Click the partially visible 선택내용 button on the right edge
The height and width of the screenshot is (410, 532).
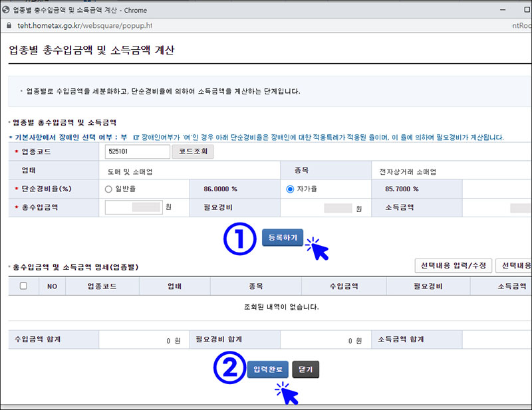point(515,266)
